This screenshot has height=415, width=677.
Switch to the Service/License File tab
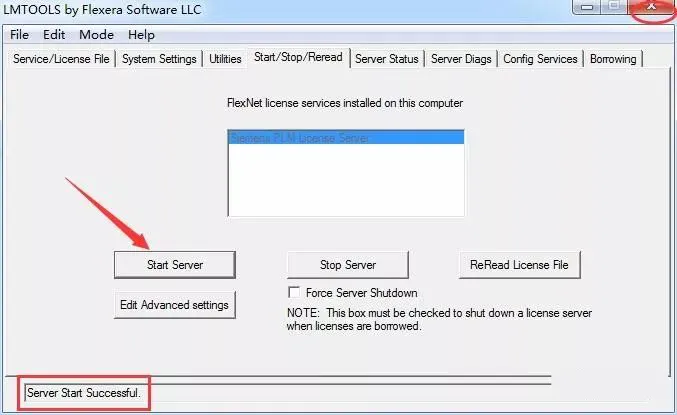pos(61,59)
